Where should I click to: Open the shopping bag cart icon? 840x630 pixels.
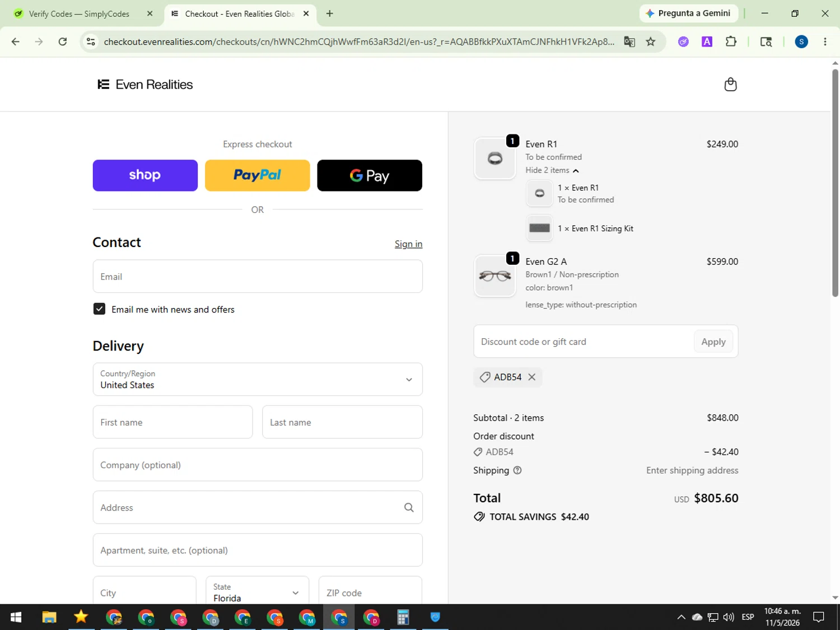coord(730,85)
